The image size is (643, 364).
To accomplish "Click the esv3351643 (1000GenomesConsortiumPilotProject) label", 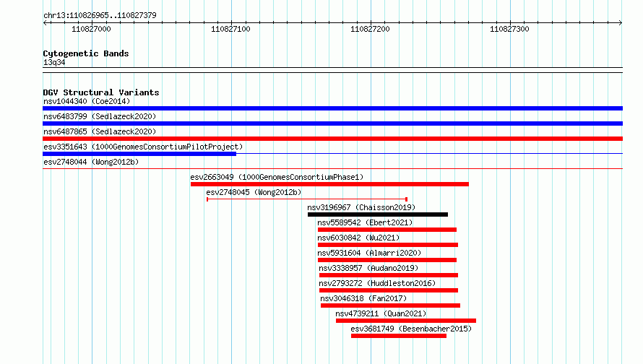I will coord(143,147).
